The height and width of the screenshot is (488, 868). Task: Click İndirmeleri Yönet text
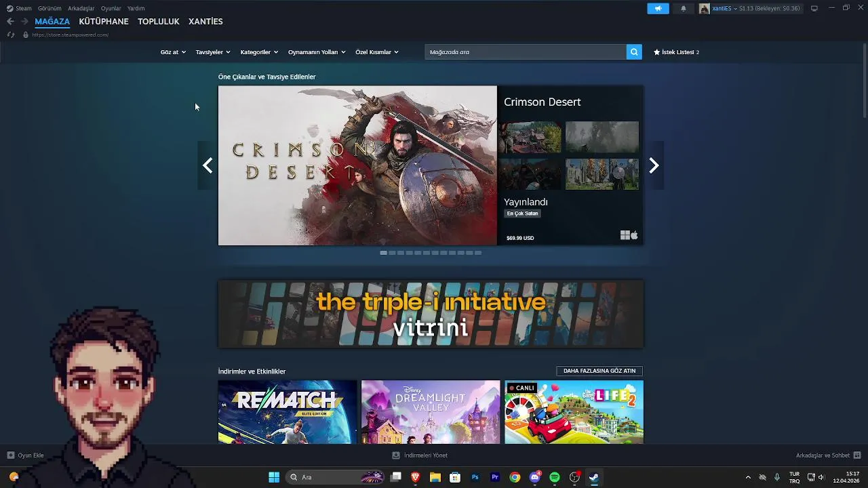426,455
